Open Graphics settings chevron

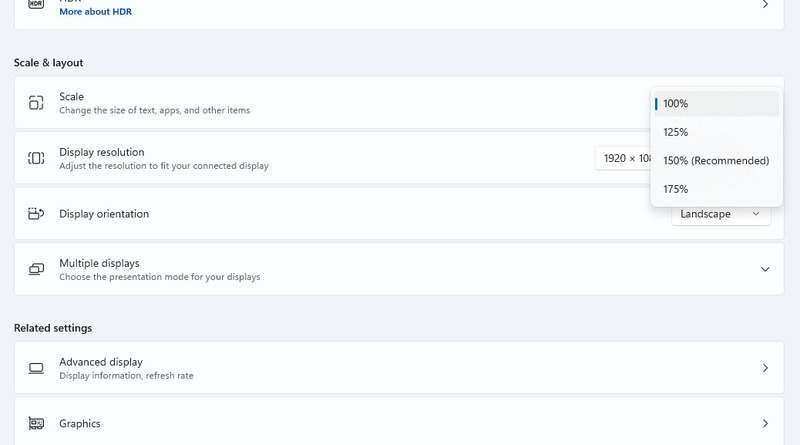tap(765, 424)
